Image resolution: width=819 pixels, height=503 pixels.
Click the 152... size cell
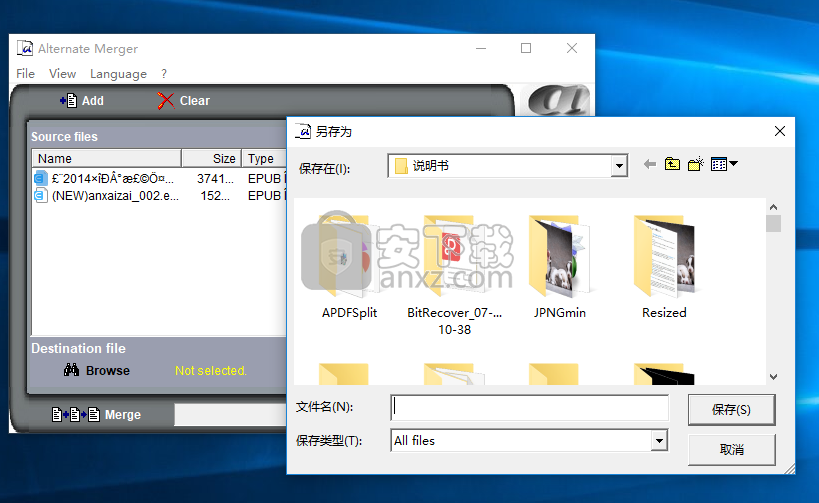[x=215, y=196]
